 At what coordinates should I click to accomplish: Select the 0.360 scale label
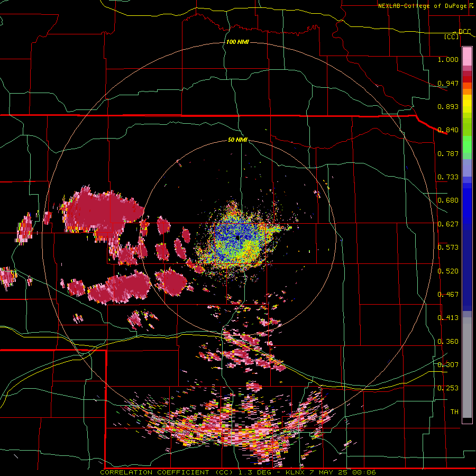tap(448, 342)
